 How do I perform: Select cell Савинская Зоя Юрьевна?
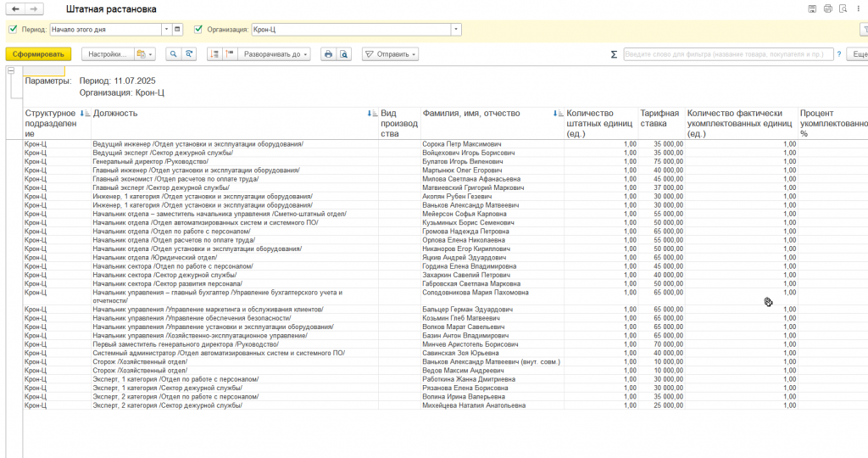(492, 353)
